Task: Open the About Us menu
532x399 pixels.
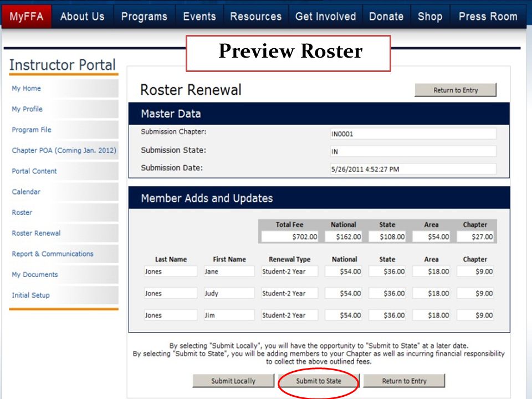Action: [x=83, y=16]
